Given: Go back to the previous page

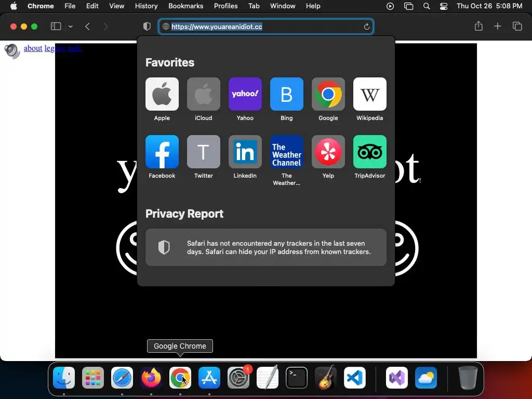Looking at the screenshot, I should (x=87, y=26).
